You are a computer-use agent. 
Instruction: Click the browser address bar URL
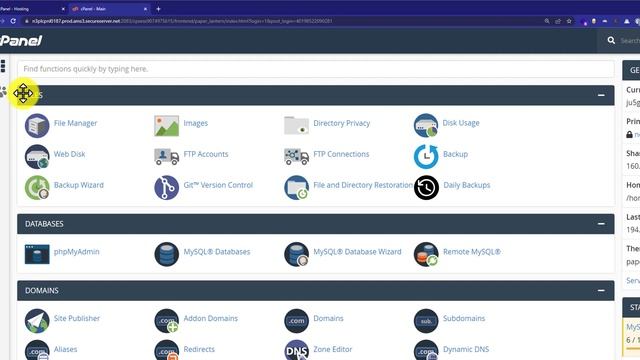(x=182, y=21)
